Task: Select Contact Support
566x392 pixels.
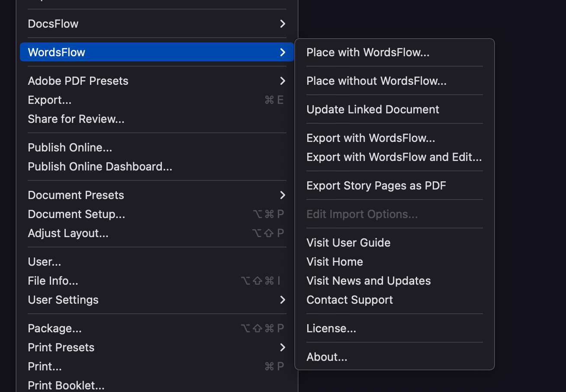Action: tap(350, 299)
